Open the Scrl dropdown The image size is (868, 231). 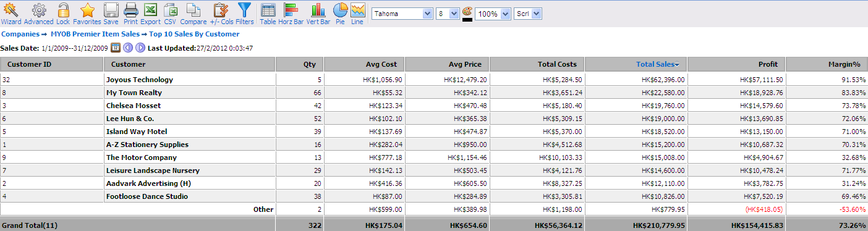[528, 14]
